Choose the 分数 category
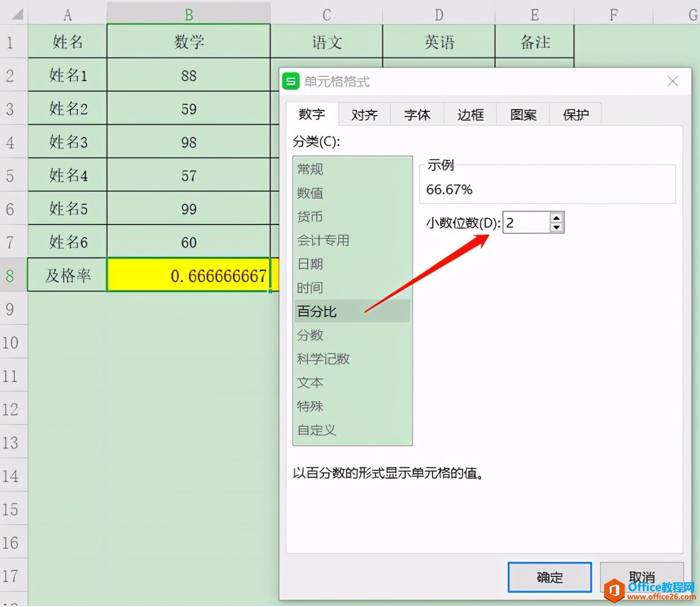700x607 pixels. pyautogui.click(x=352, y=335)
